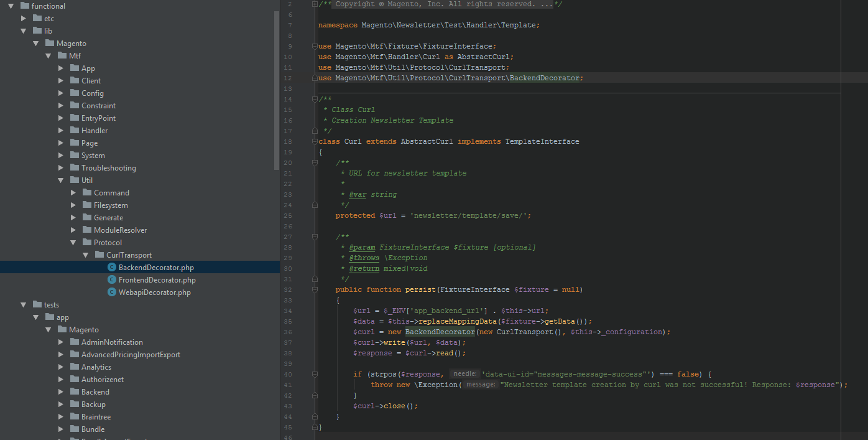This screenshot has width=868, height=440.
Task: Expand the Config folder arrow
Action: point(61,93)
